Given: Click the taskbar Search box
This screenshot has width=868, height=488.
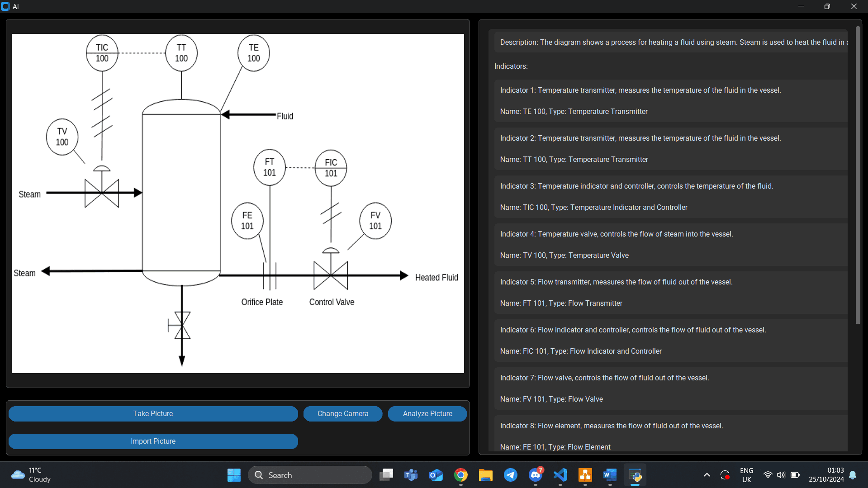Looking at the screenshot, I should [x=310, y=475].
